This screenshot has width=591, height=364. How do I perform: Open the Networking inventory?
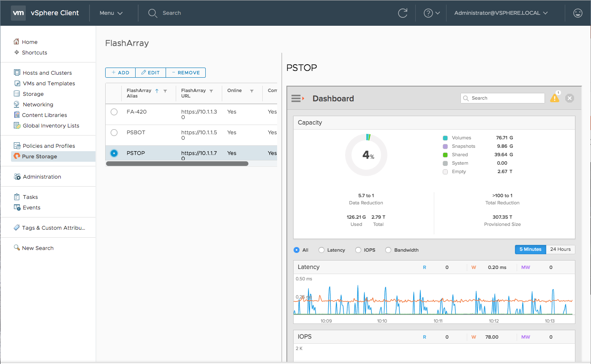click(x=39, y=104)
